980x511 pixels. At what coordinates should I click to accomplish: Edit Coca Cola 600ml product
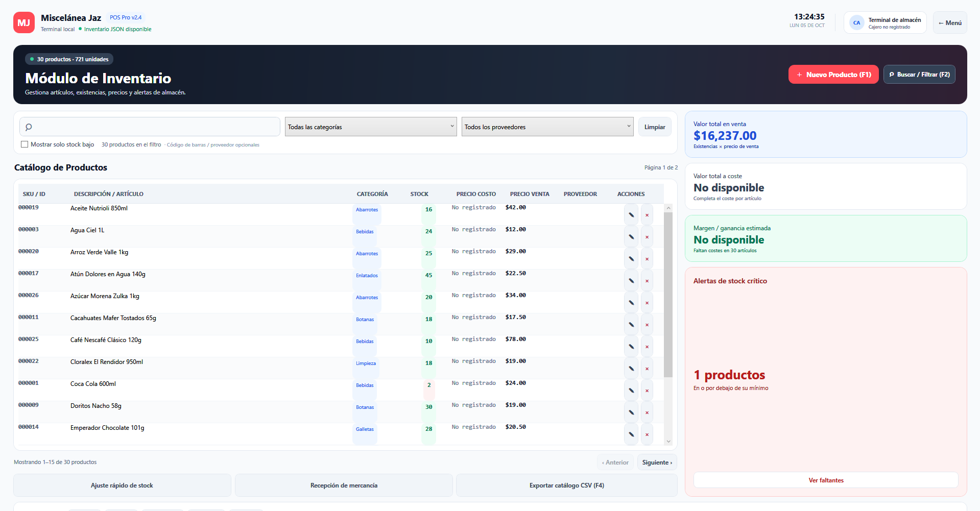coord(631,391)
